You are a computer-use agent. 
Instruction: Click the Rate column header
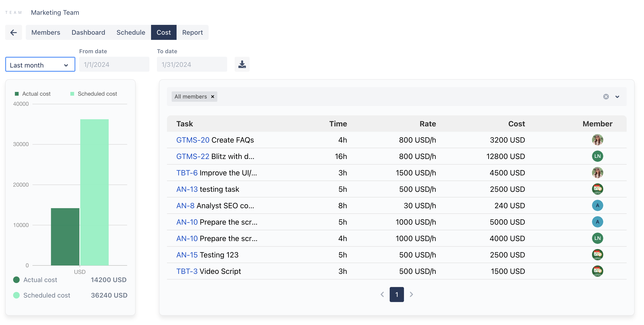[x=428, y=124]
